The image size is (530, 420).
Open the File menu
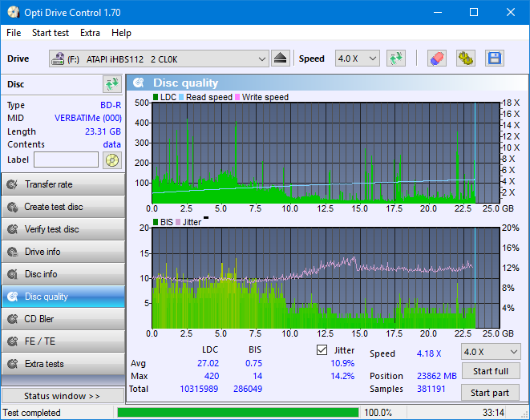click(14, 33)
